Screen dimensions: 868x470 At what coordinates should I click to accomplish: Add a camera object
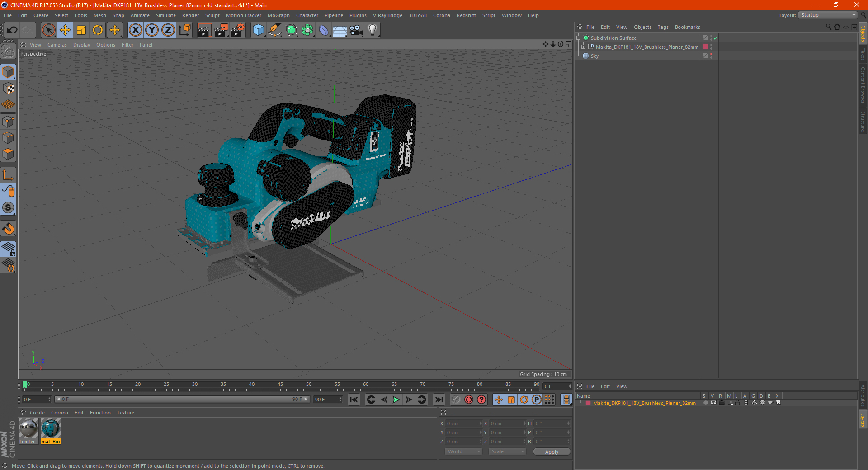pos(356,30)
